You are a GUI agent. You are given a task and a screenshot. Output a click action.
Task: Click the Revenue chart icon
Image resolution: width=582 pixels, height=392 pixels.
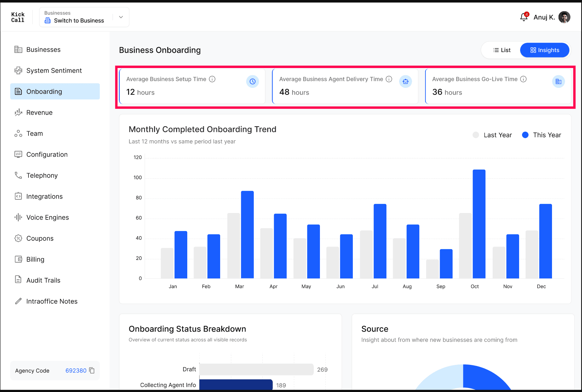tap(18, 112)
